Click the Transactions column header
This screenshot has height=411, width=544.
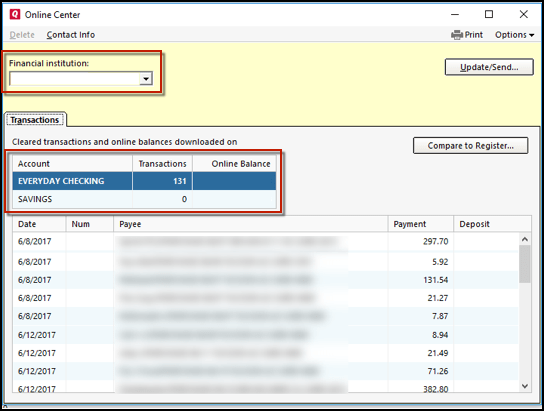coord(162,164)
